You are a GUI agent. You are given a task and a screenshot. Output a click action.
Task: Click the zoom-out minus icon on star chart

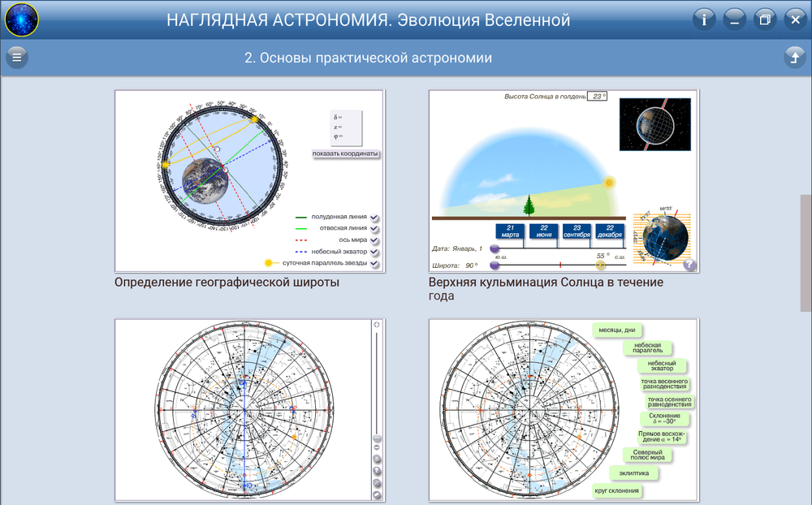pos(376,447)
